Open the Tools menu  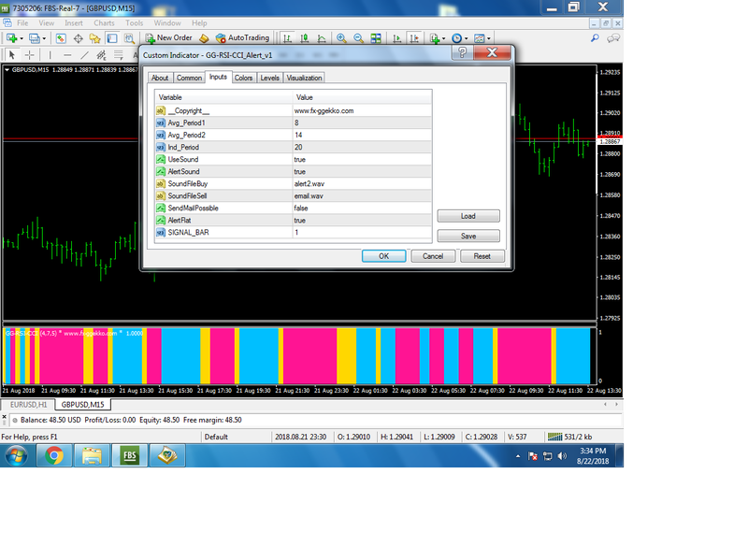(x=134, y=22)
